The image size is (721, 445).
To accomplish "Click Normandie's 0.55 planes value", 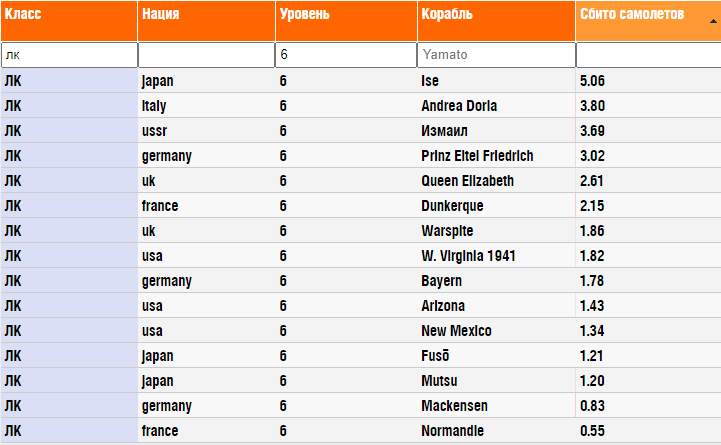I will pos(592,431).
